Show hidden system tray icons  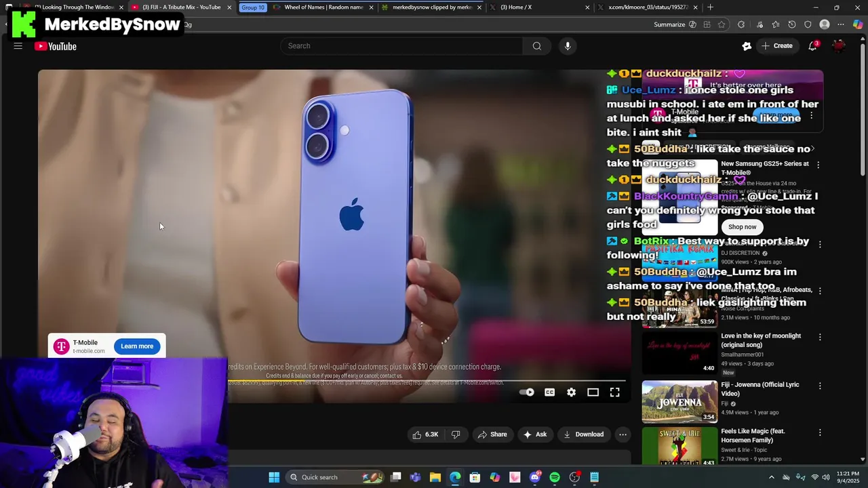[x=771, y=477]
